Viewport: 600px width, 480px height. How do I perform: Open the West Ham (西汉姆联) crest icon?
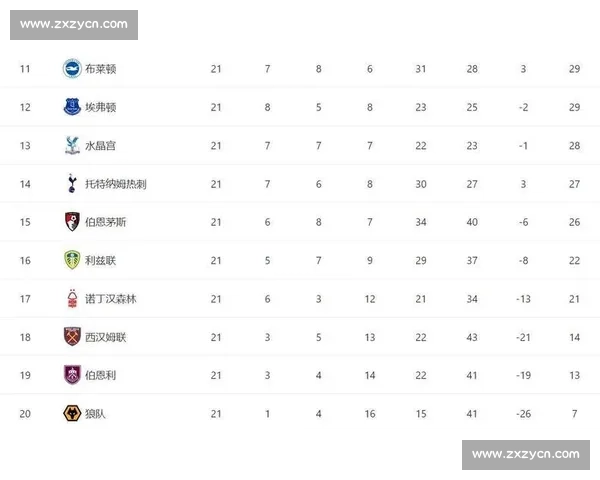click(72, 337)
